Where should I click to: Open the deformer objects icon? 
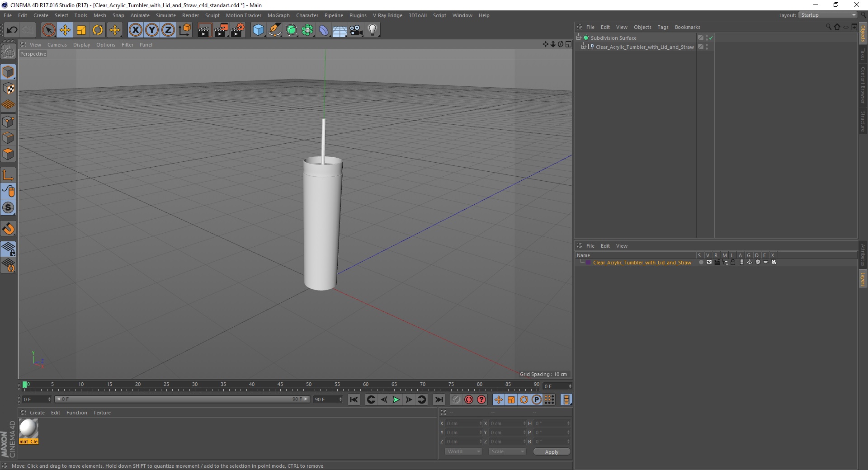[x=324, y=30]
